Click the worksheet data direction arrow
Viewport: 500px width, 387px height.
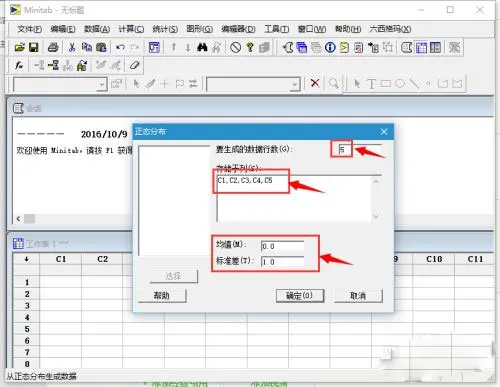pos(26,259)
